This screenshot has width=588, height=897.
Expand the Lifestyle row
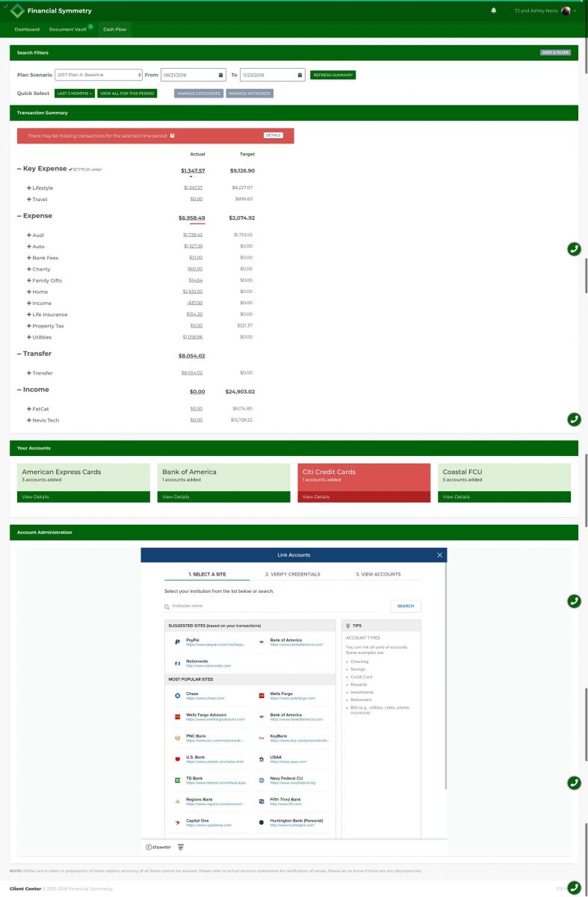(29, 188)
